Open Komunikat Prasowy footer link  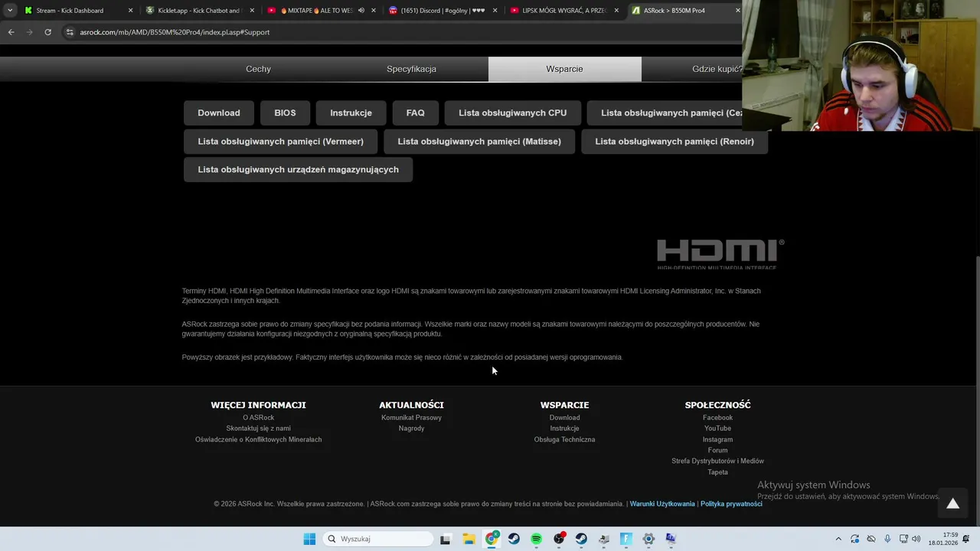coord(411,418)
